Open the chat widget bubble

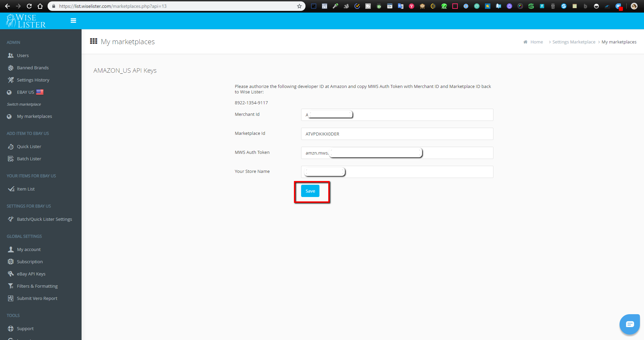point(630,324)
